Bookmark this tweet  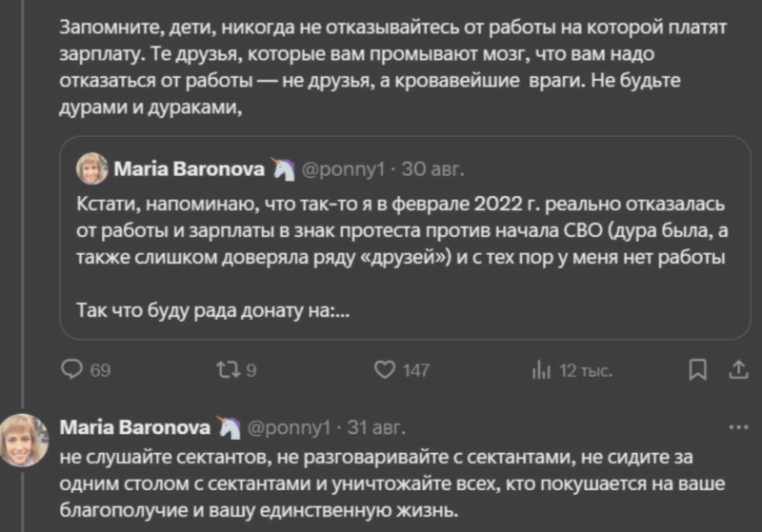click(698, 369)
